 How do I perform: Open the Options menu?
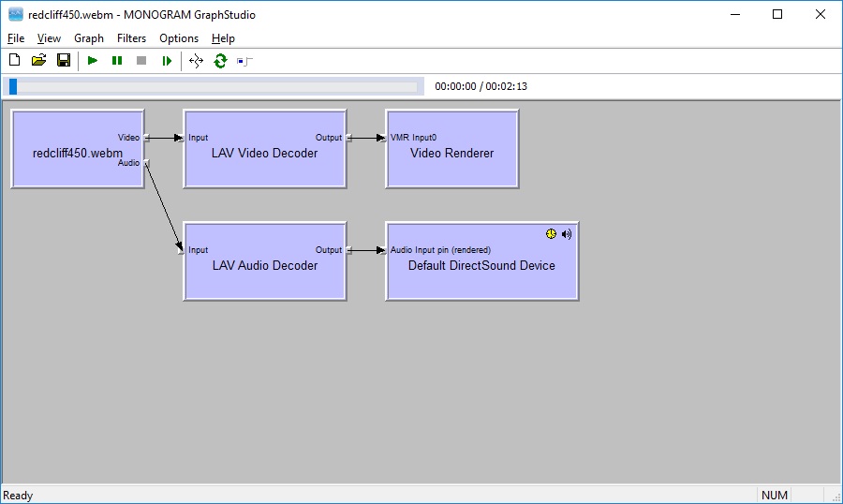point(179,38)
